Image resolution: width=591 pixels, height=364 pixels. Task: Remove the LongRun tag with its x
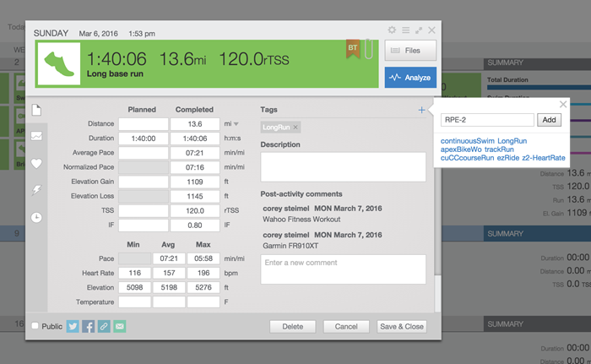point(295,128)
